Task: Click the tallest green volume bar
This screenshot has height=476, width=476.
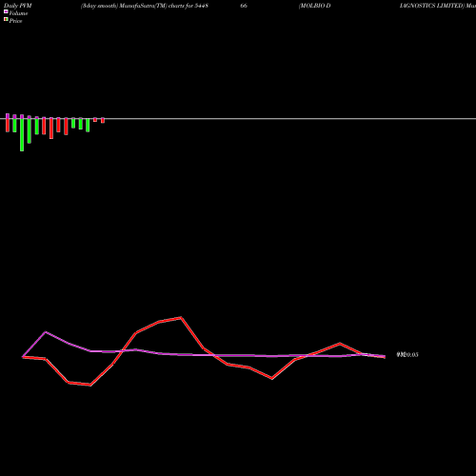Action: (x=22, y=134)
